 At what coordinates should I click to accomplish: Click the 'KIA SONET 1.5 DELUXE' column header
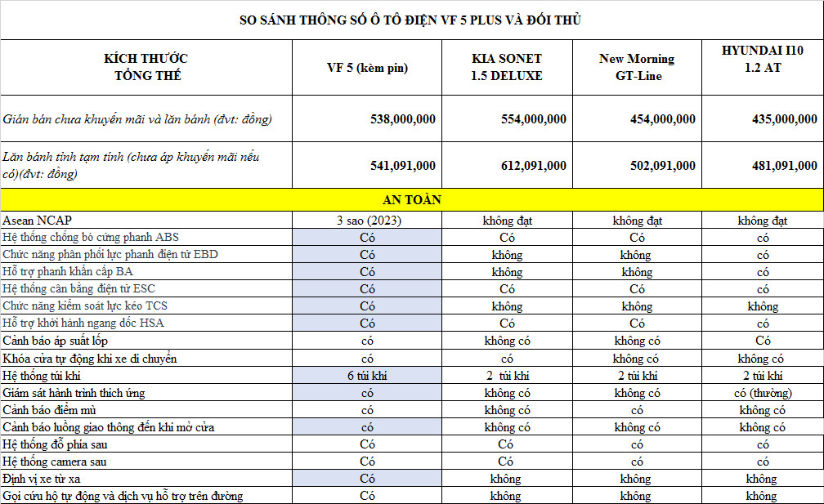pos(507,67)
